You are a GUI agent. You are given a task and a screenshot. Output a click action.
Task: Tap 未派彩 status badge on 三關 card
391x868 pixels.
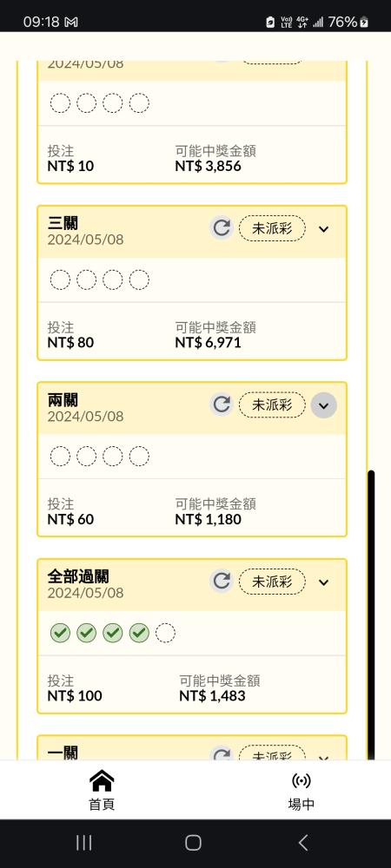272,228
